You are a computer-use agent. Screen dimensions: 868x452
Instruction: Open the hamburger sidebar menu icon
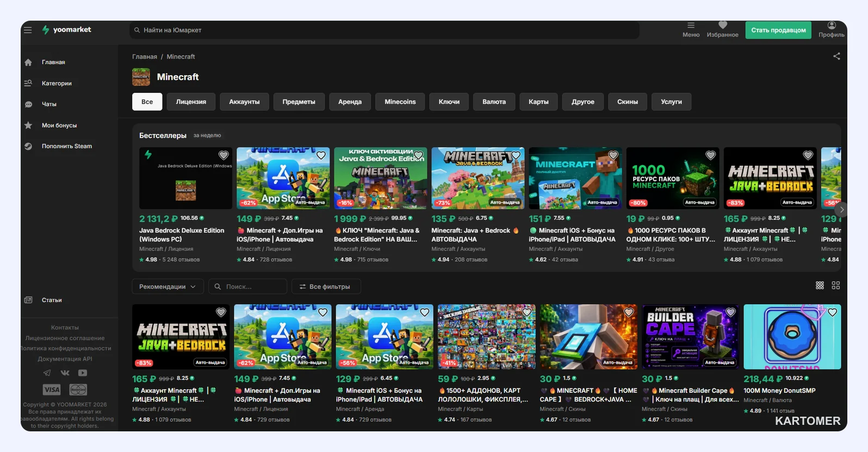[28, 30]
